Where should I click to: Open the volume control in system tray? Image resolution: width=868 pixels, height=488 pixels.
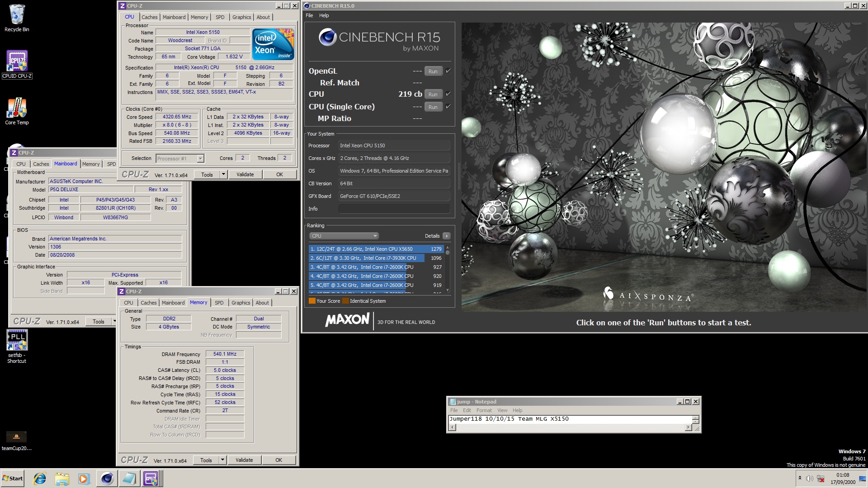(x=809, y=479)
